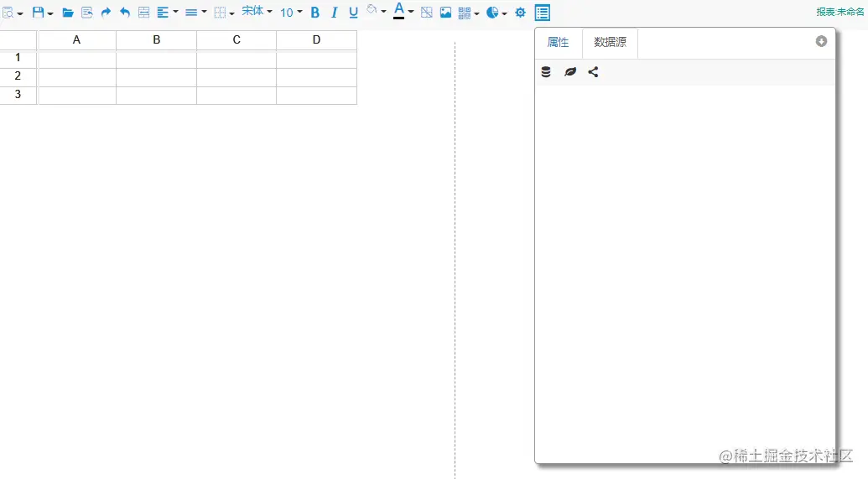This screenshot has height=479, width=868.
Task: Select column header B
Action: click(x=157, y=40)
